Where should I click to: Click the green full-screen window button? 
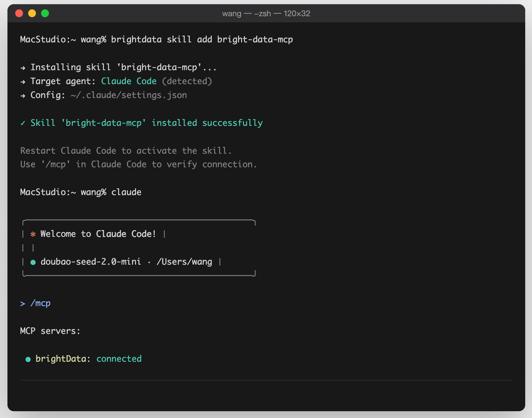(x=45, y=13)
